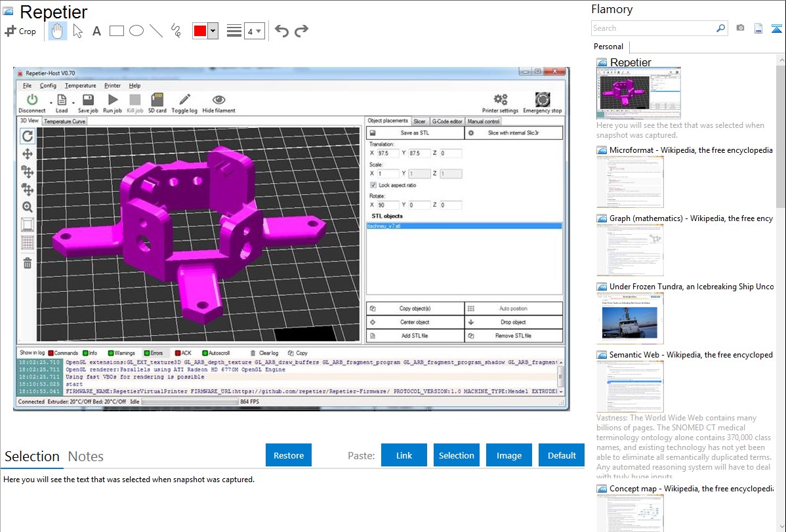786x532 pixels.
Task: Toggle the Lock aspect ratio checkbox
Action: click(x=373, y=185)
